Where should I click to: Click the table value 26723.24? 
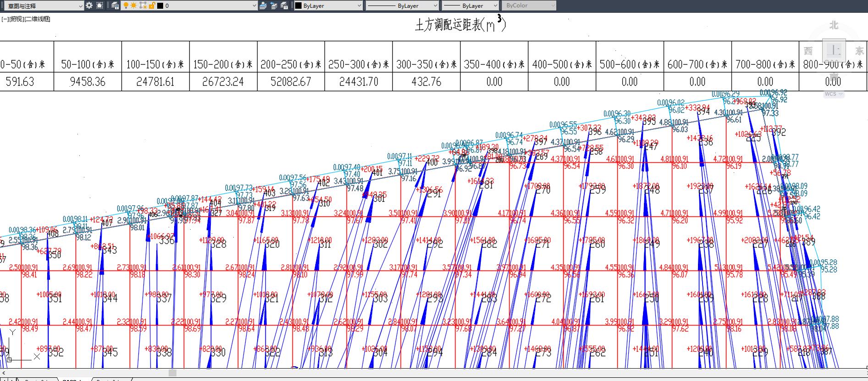tap(223, 82)
